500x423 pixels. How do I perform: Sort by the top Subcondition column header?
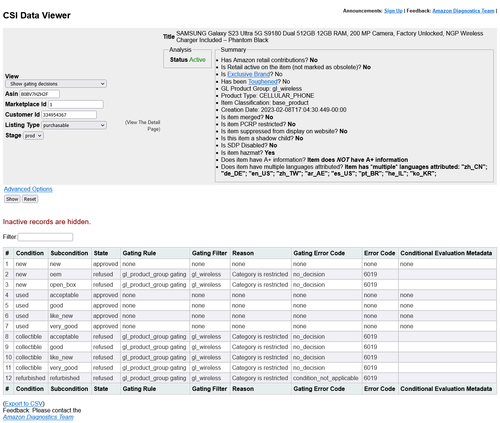tap(69, 253)
